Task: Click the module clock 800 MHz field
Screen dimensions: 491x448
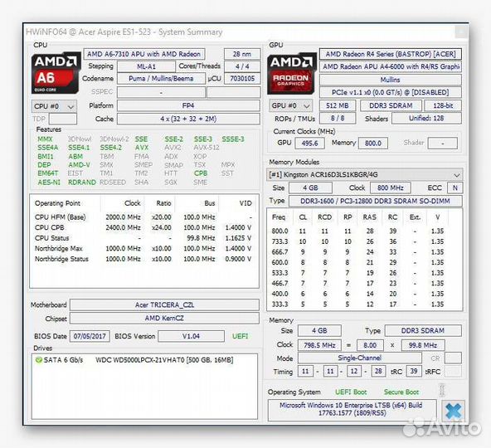Action: (x=390, y=187)
